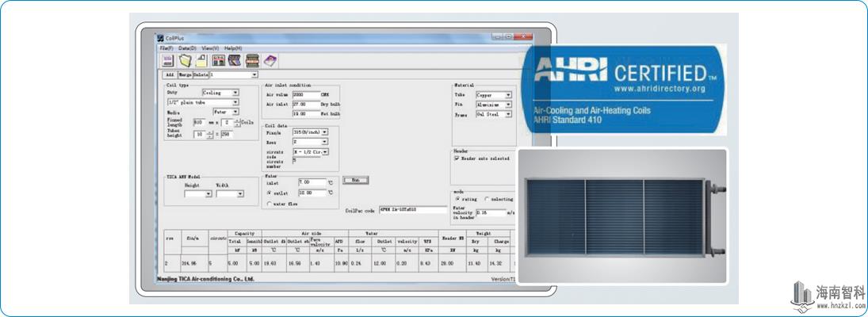The width and height of the screenshot is (868, 317).
Task: Click the first toolbar icon showing a calculator sheet
Action: pyautogui.click(x=167, y=61)
